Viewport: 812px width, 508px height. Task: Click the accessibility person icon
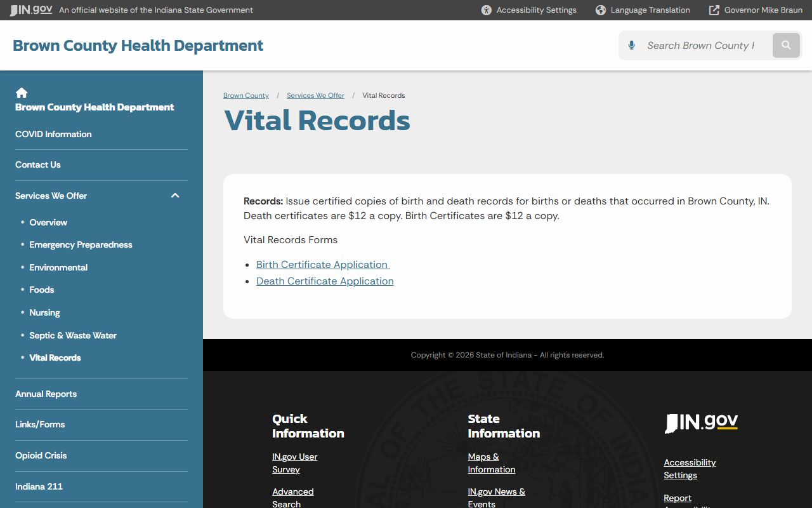point(487,10)
